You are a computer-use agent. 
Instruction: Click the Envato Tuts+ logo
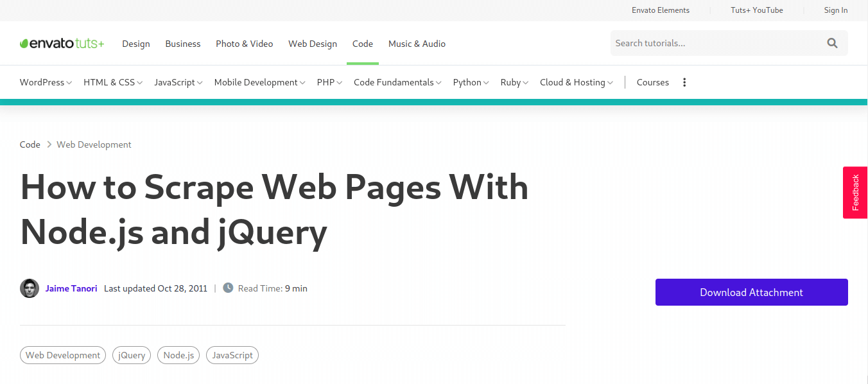pos(62,42)
